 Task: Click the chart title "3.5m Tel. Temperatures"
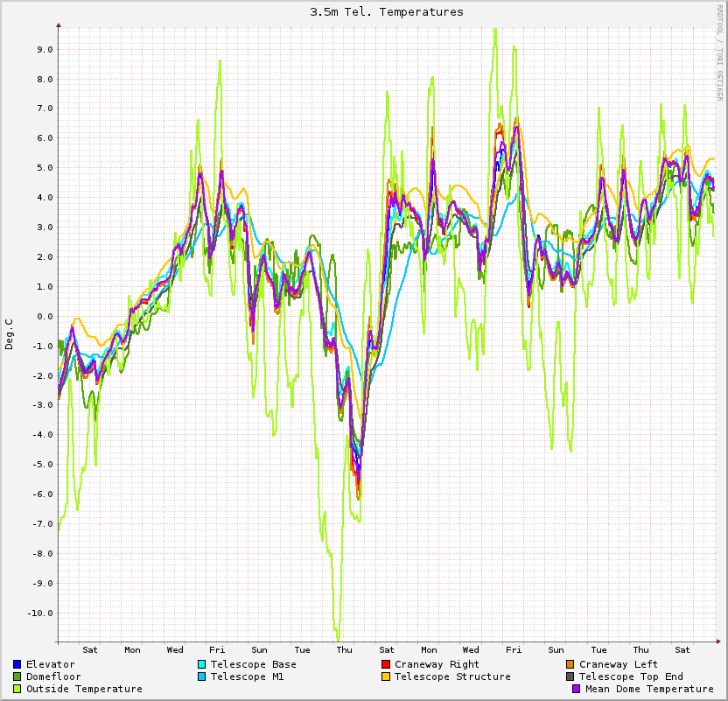387,12
